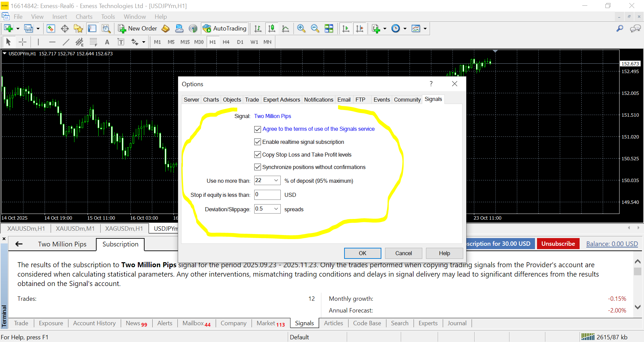Launch the MetaEditor icon
Viewport: 644px width, 342px height.
click(x=165, y=28)
